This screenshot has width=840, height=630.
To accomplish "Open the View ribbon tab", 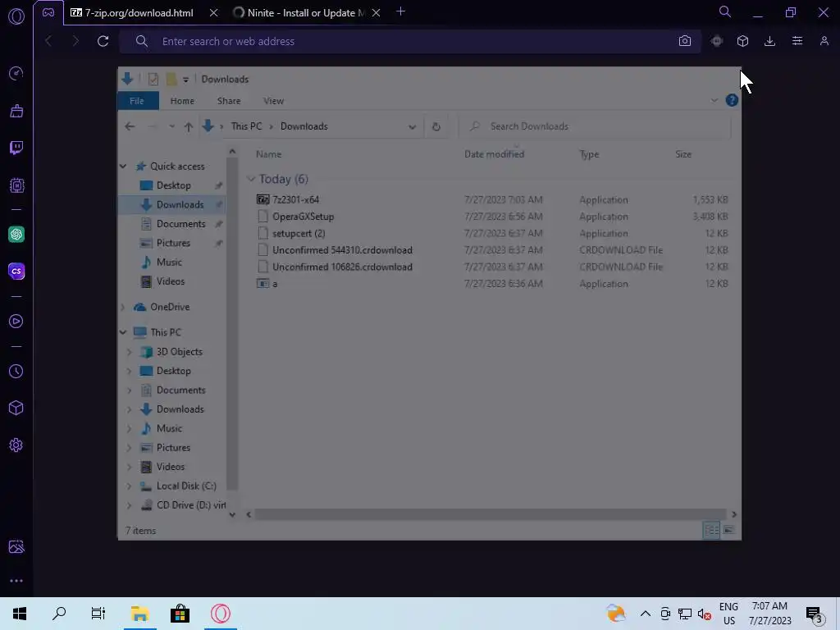I will [273, 101].
